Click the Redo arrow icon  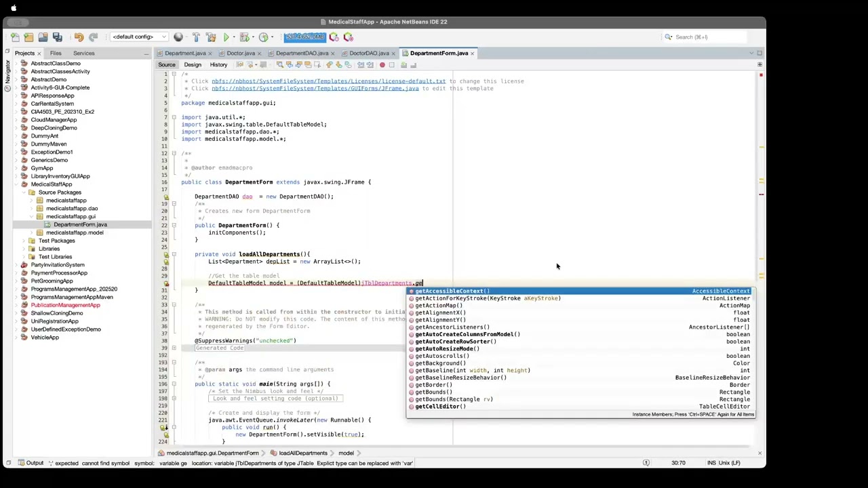pyautogui.click(x=93, y=37)
